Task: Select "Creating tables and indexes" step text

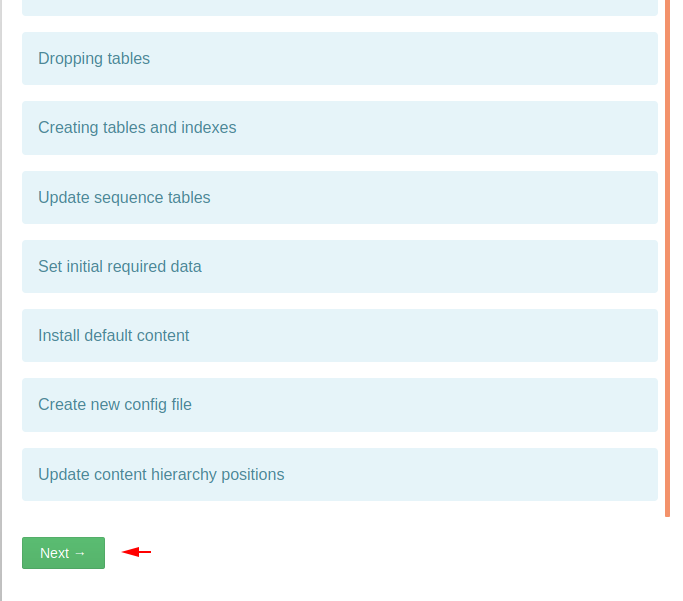Action: pos(137,128)
